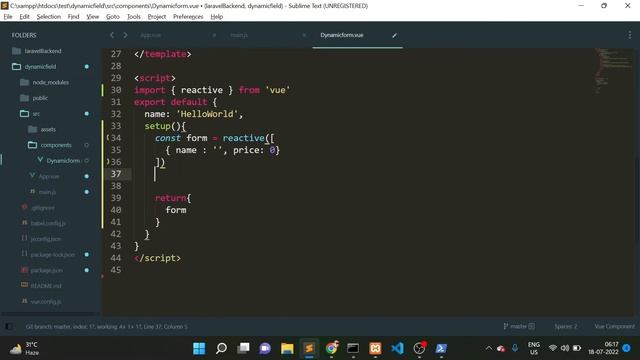Open vue.config.js file
This screenshot has width=640, height=360.
click(45, 302)
